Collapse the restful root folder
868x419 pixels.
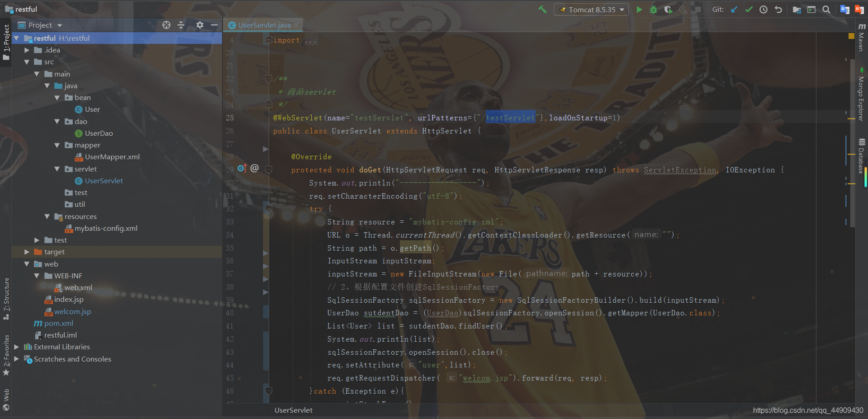pyautogui.click(x=17, y=38)
